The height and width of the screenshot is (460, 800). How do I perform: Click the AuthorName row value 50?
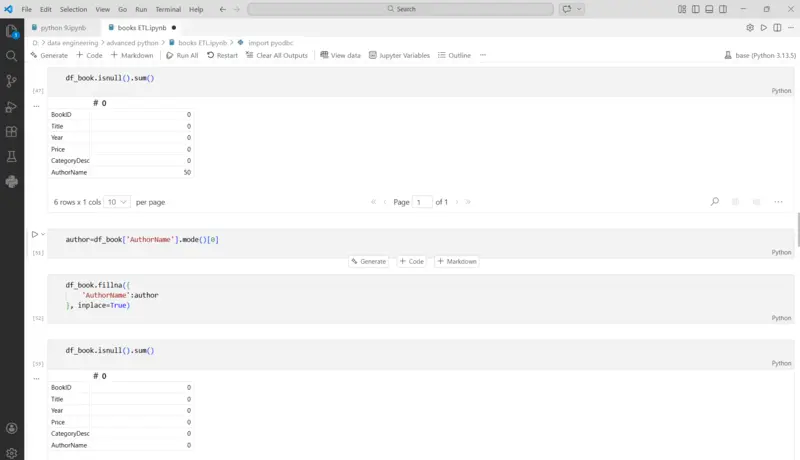187,172
